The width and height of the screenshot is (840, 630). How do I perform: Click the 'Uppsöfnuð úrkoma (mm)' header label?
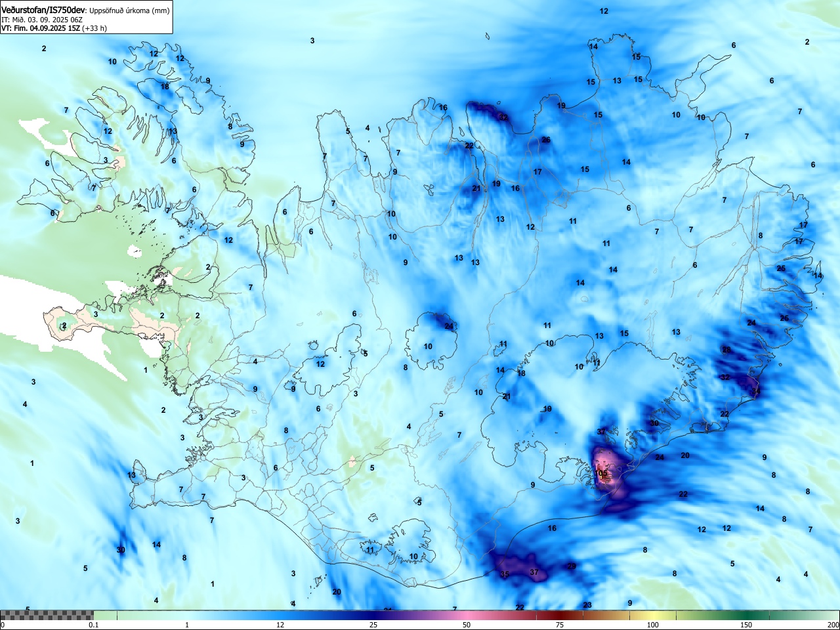pos(129,10)
